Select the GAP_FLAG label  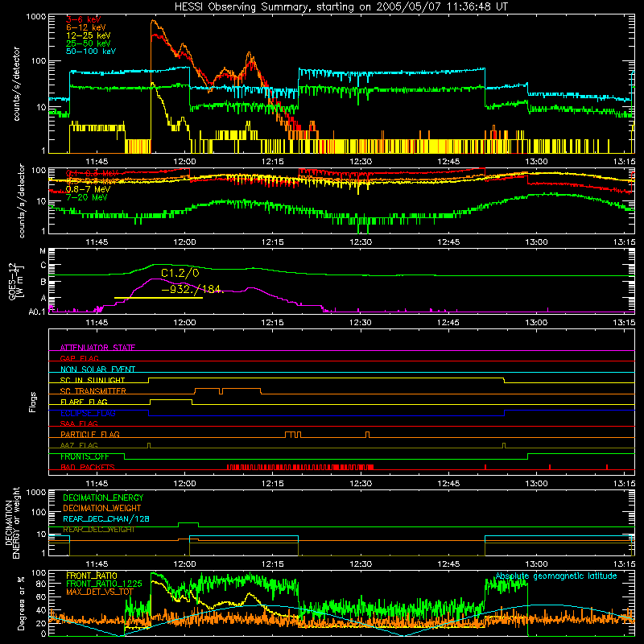(x=79, y=358)
